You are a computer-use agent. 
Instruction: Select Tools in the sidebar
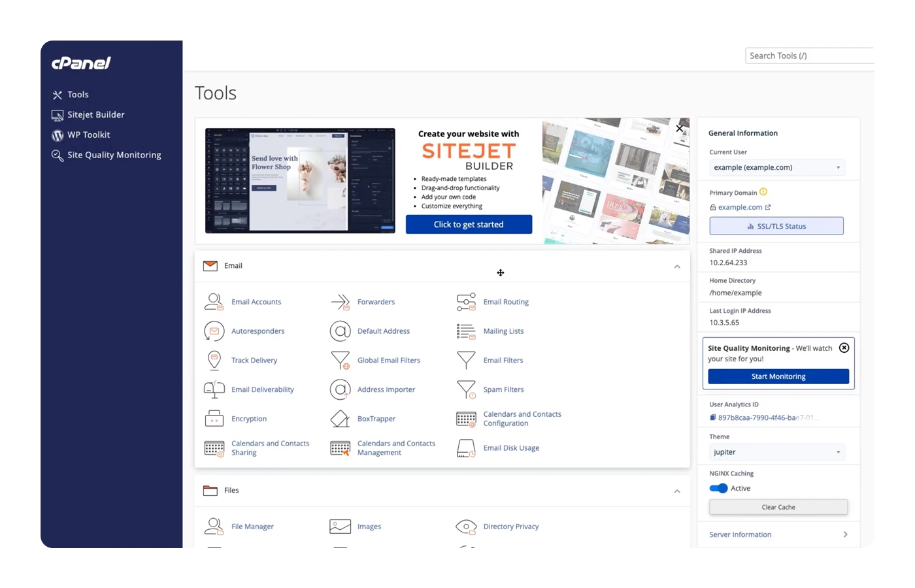click(71, 95)
